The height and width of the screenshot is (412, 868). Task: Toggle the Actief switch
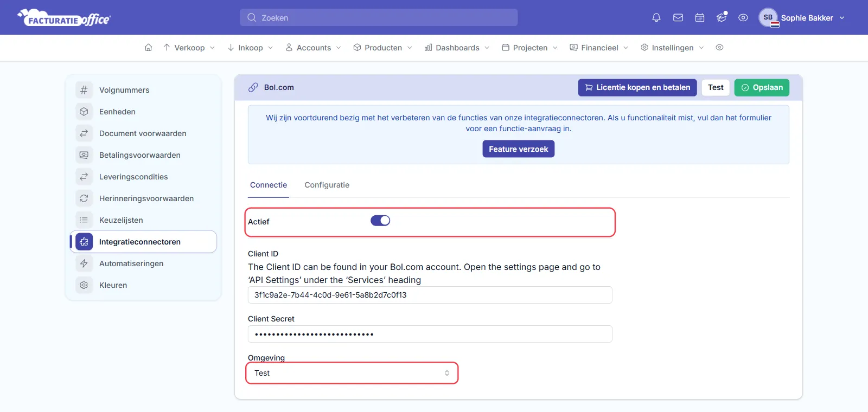tap(380, 221)
